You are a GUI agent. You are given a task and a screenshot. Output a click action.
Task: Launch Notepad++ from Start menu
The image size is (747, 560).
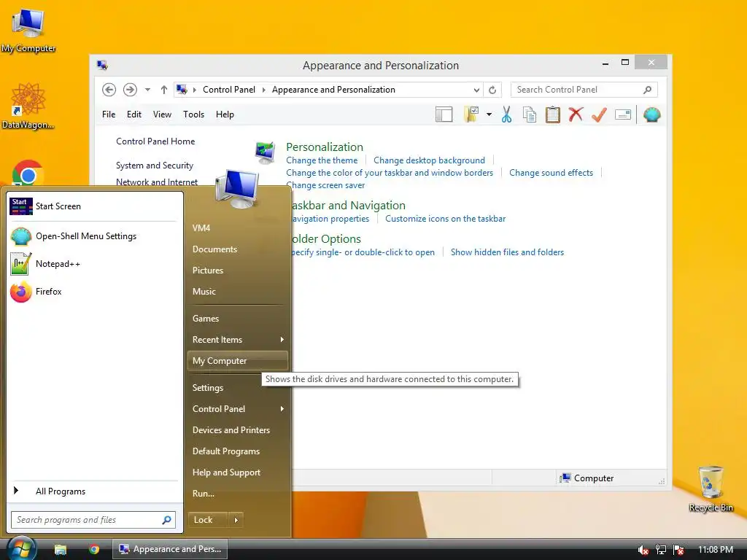coord(94,264)
